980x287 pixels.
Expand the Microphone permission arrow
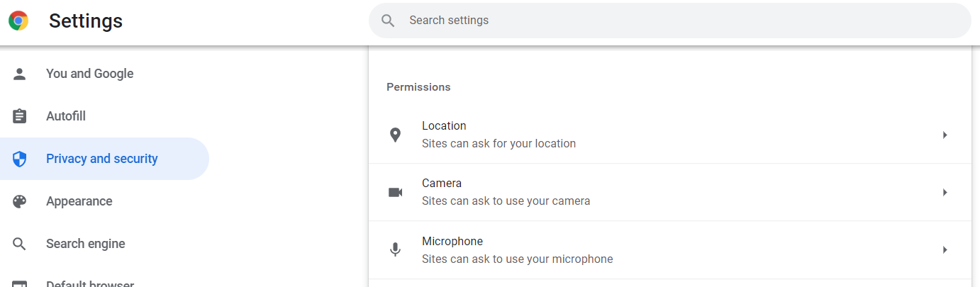945,249
